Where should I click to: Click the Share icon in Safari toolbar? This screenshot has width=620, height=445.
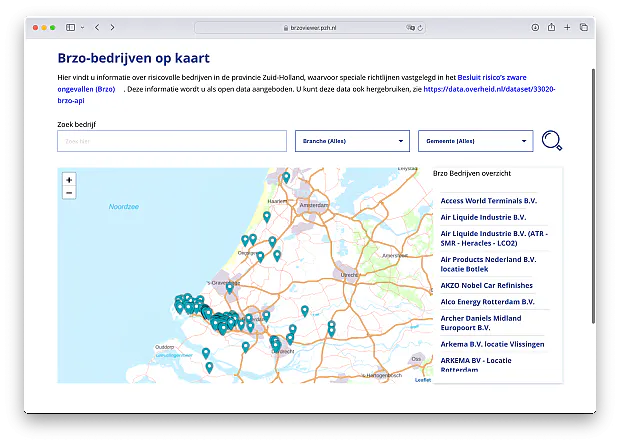[551, 27]
